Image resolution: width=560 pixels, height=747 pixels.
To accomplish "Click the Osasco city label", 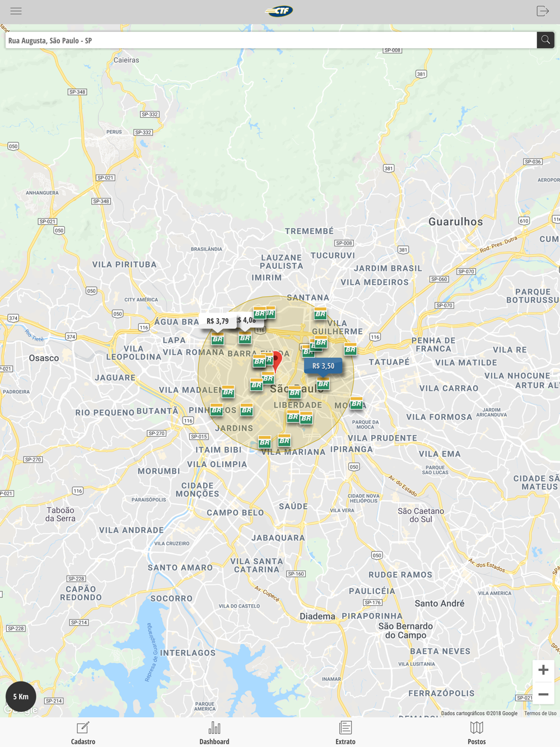I will pos(44,358).
